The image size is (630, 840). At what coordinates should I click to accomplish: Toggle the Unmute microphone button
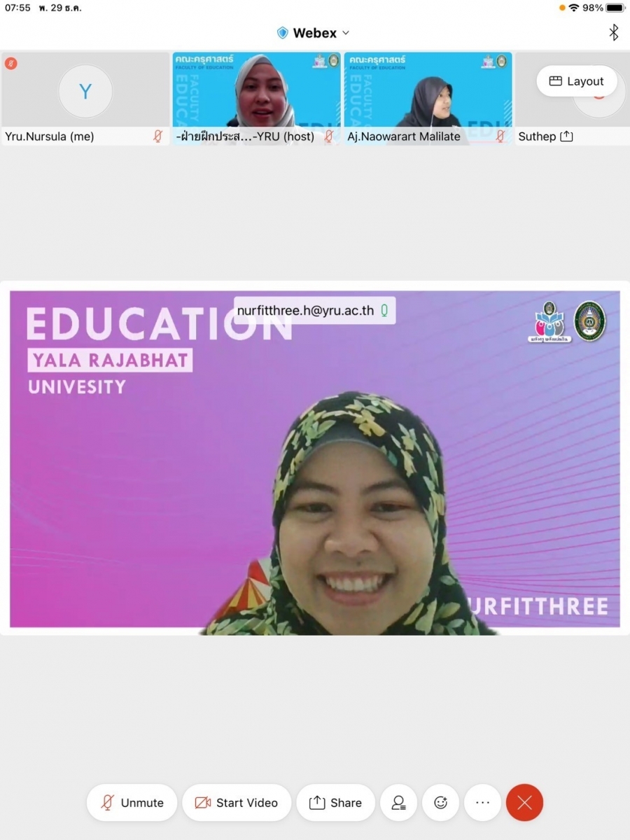(x=132, y=803)
